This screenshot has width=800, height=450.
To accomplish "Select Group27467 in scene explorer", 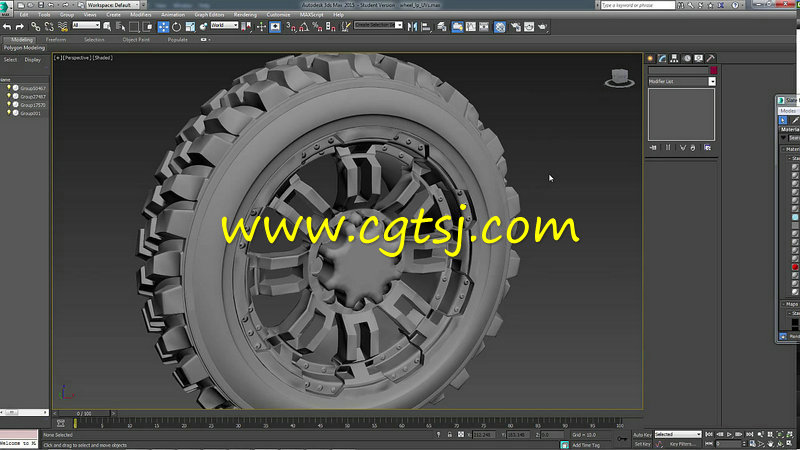I will pos(33,96).
